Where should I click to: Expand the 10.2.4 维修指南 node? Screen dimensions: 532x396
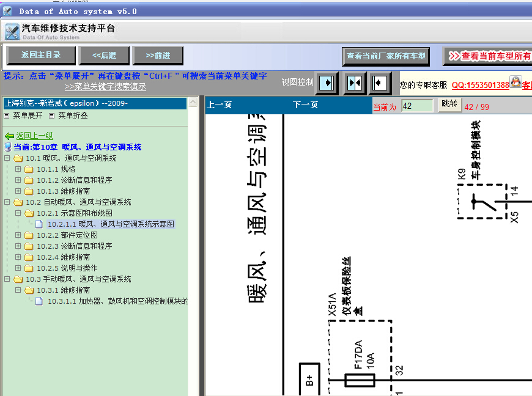(x=18, y=257)
